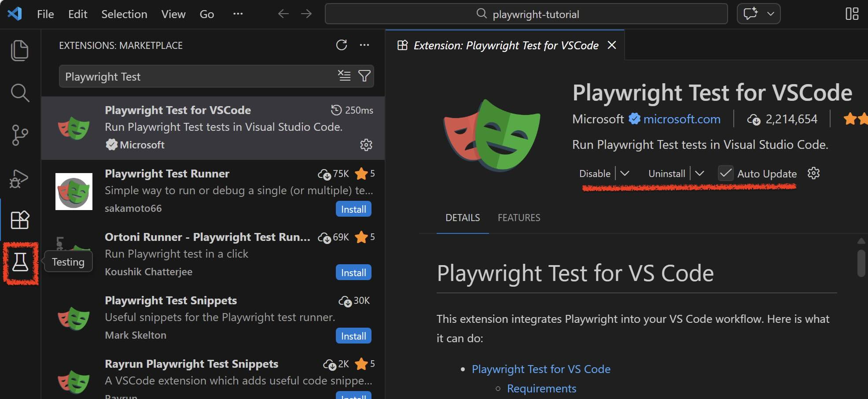Open More Actions menu in Extensions panel
Viewport: 868px width, 399px height.
[x=364, y=45]
